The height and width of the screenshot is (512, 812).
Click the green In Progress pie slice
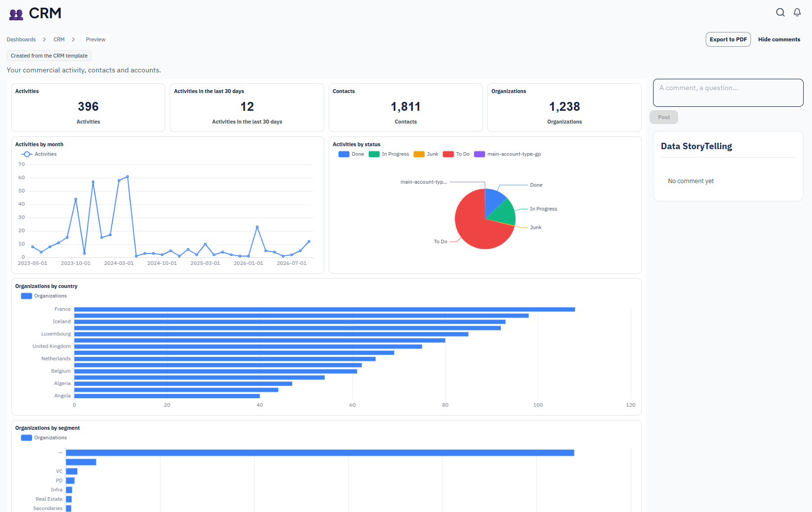pyautogui.click(x=503, y=213)
